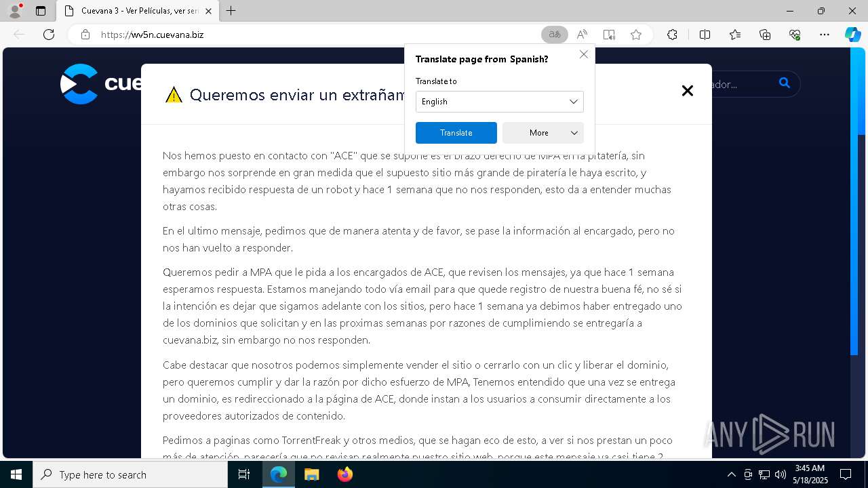This screenshot has height=488, width=868.
Task: Start Read aloud from address bar
Action: click(x=582, y=35)
